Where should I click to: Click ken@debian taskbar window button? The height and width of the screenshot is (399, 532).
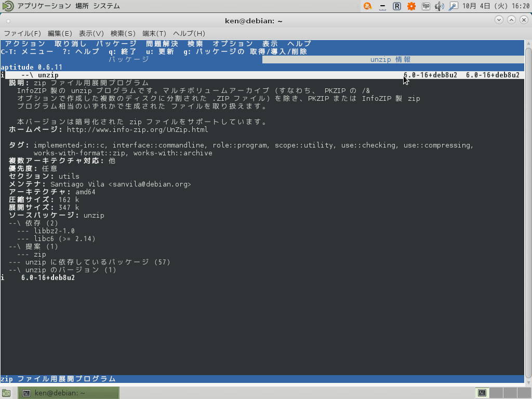click(x=68, y=393)
